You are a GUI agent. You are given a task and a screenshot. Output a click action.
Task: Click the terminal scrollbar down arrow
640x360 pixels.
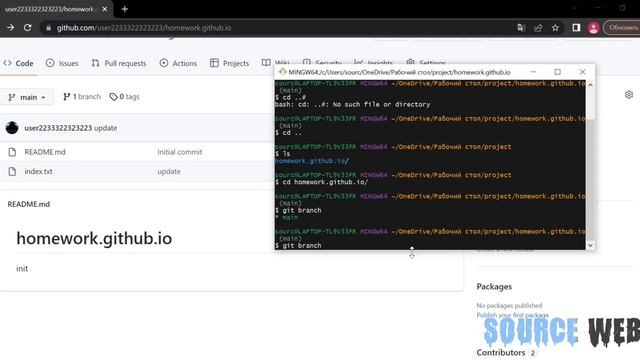590,245
